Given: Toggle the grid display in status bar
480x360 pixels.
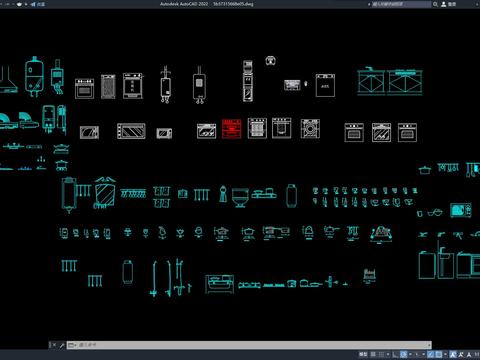Looking at the screenshot, I should tap(373, 354).
